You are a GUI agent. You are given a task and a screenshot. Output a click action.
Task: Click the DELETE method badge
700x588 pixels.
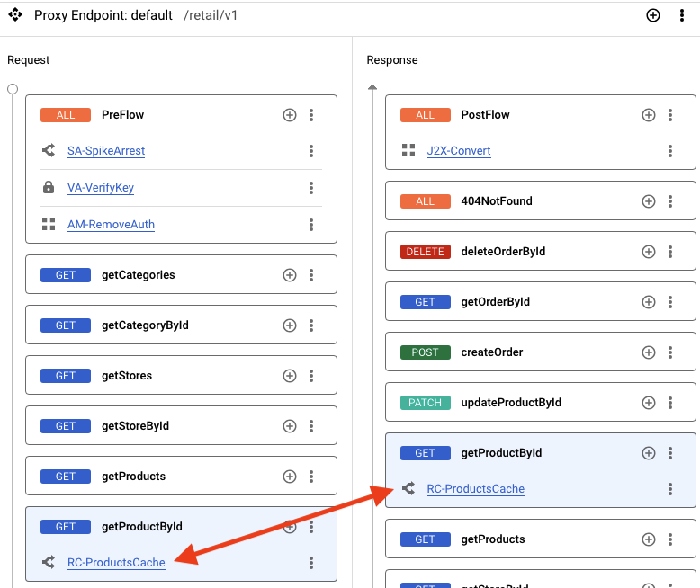pyautogui.click(x=425, y=252)
